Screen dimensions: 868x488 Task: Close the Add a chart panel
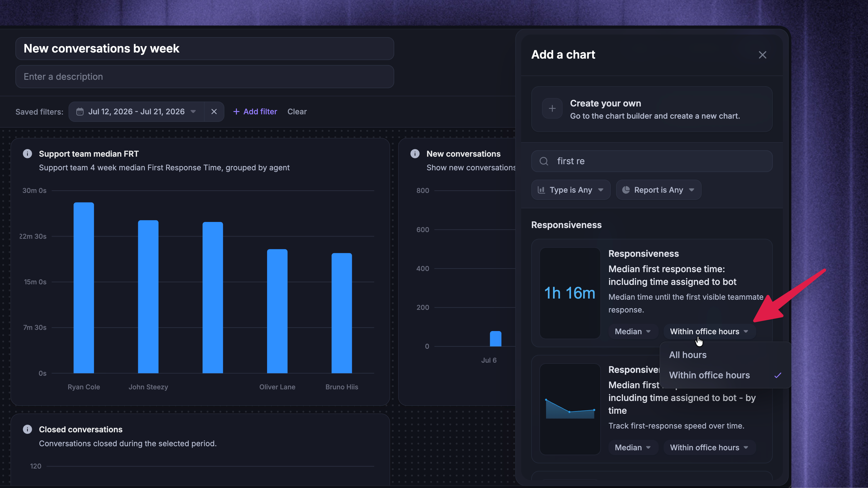tap(762, 55)
